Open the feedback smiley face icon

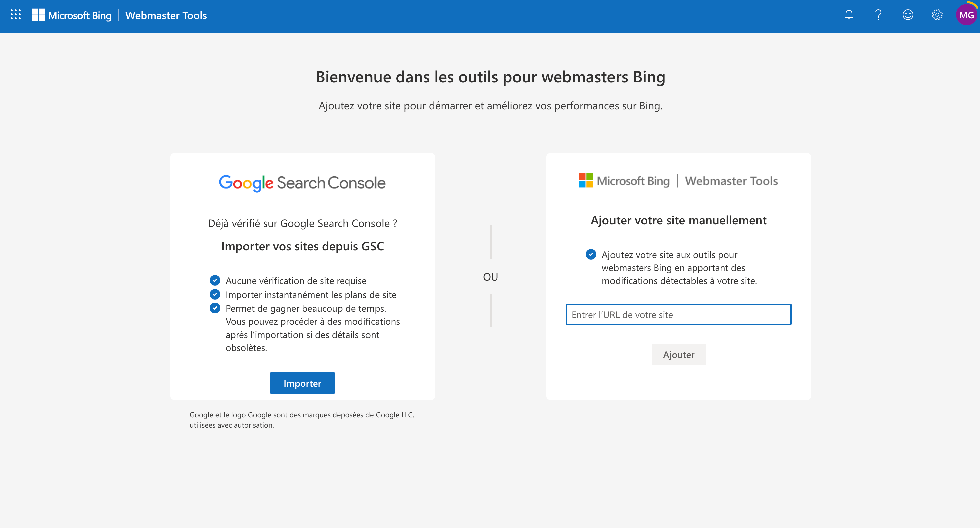point(908,15)
